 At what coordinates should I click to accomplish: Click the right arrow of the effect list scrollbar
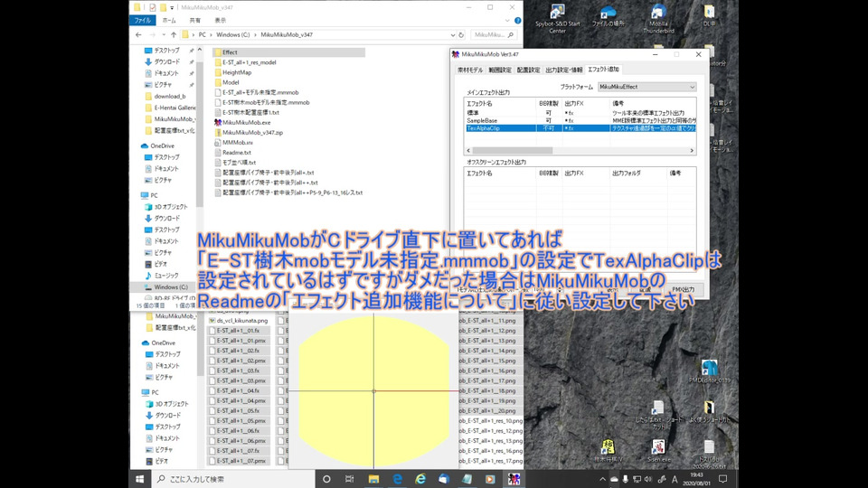click(692, 151)
